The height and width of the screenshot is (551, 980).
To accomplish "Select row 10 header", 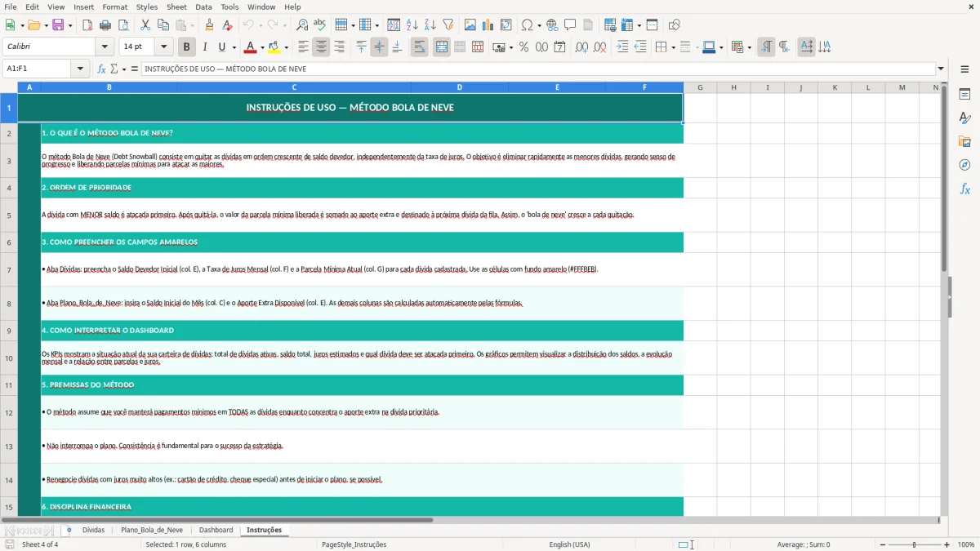I will 9,358.
